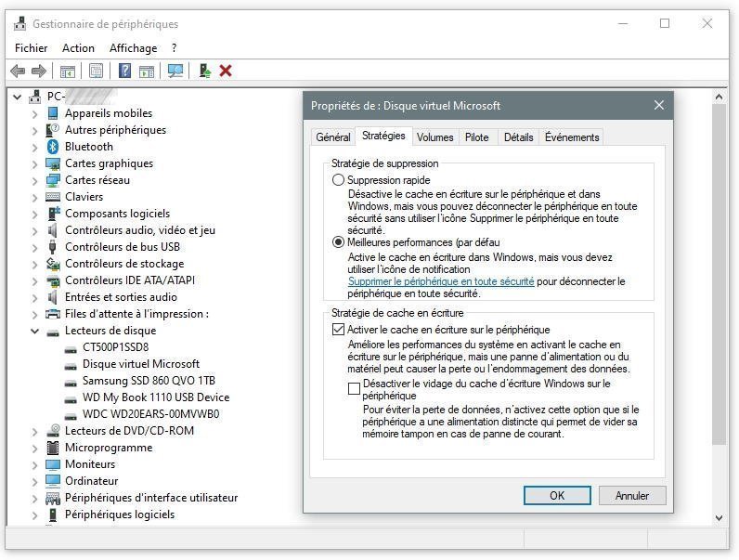
Task: Click the red X uninstall device icon
Action: (x=226, y=72)
